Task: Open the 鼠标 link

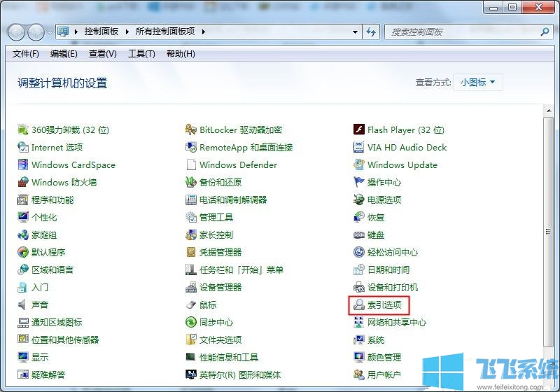Action: (208, 305)
